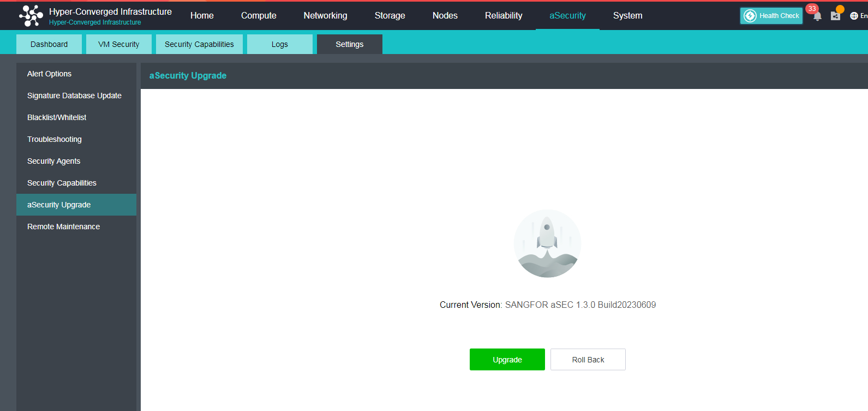Open the Nodes menu
The width and height of the screenshot is (868, 411).
pos(445,16)
